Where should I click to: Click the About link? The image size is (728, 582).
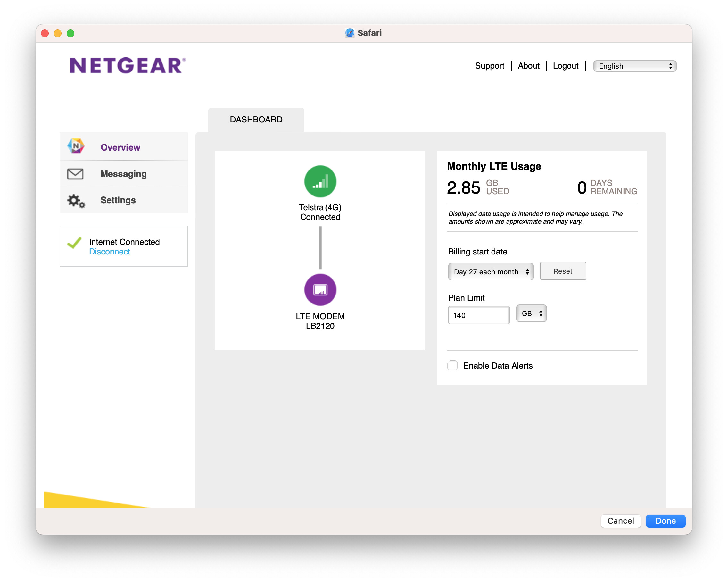click(x=528, y=65)
